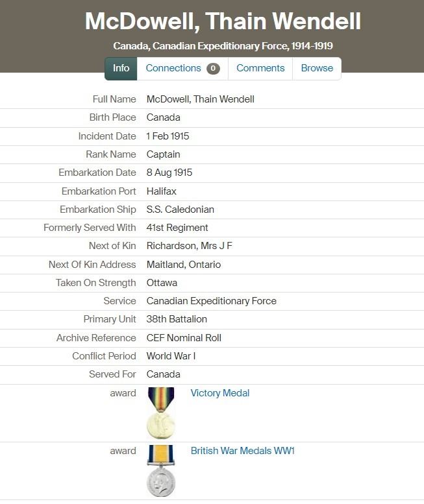Click the embarkation date 8 Aug 1915
424x504 pixels.
click(169, 173)
